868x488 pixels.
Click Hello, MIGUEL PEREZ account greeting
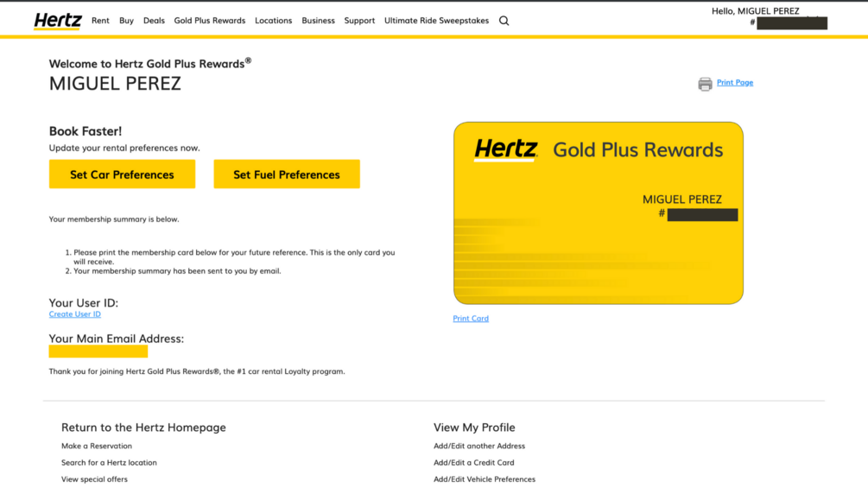(755, 11)
